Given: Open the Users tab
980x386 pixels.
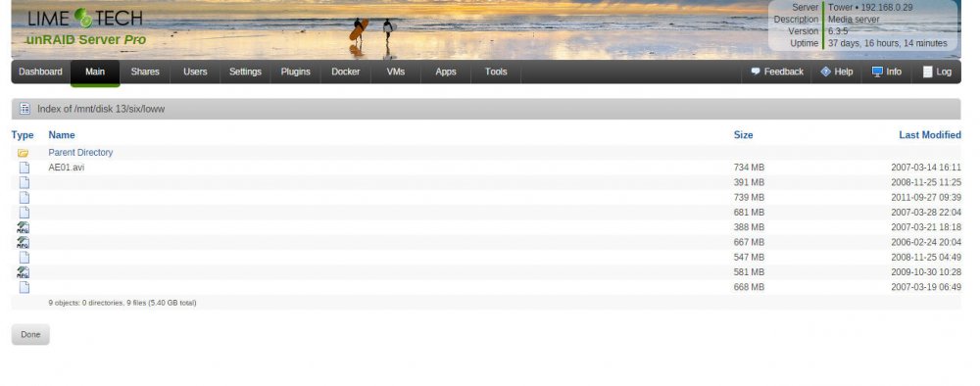Looking at the screenshot, I should [x=195, y=72].
